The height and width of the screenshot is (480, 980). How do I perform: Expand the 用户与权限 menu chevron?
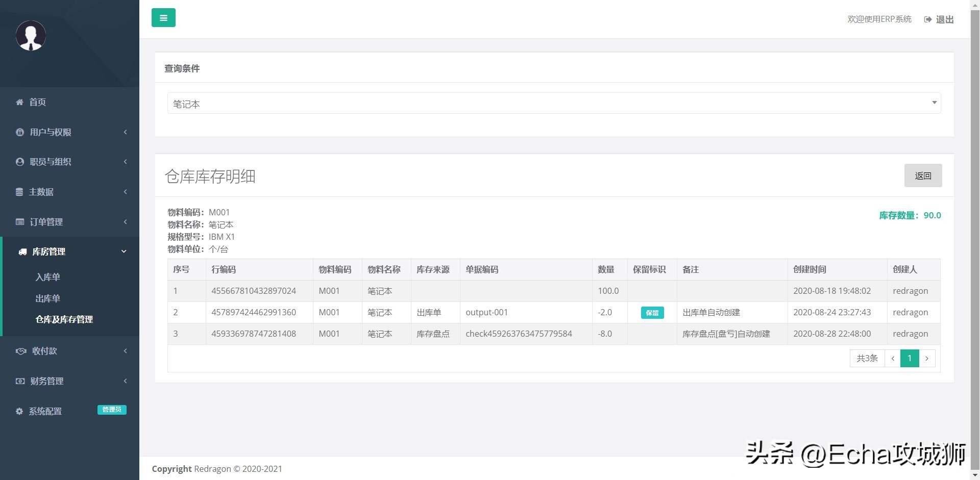[125, 132]
